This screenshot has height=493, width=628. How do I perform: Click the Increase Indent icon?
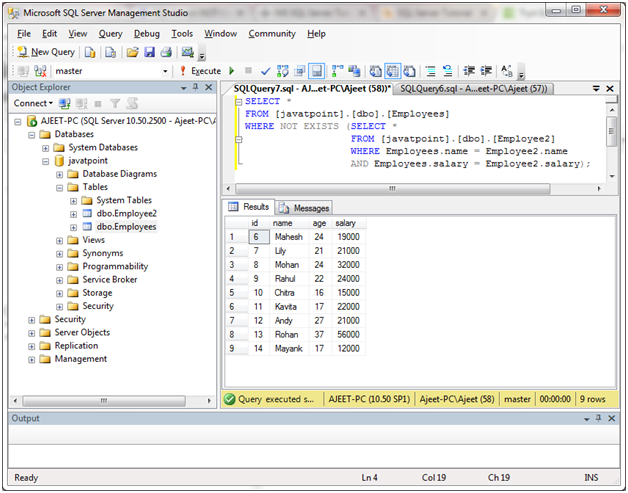[486, 71]
